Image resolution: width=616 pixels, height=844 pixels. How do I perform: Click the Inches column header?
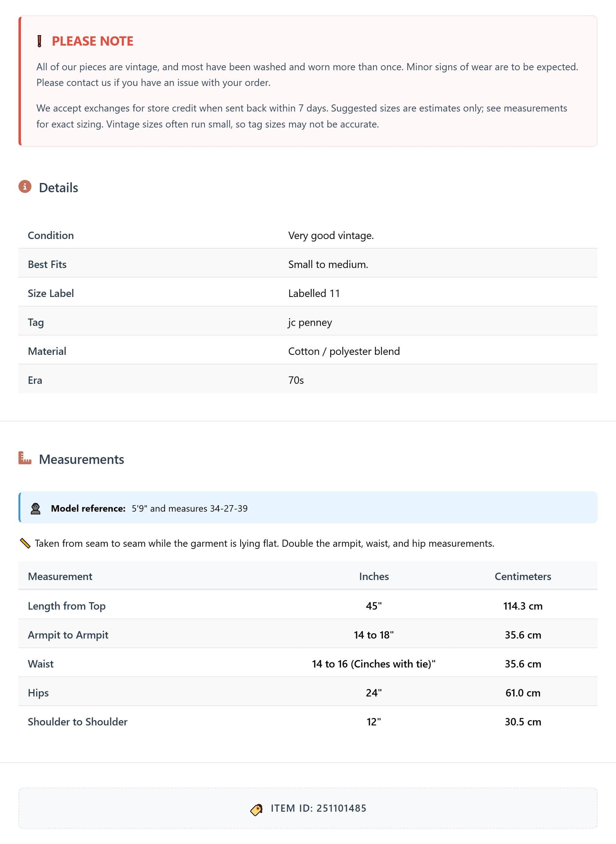374,576
